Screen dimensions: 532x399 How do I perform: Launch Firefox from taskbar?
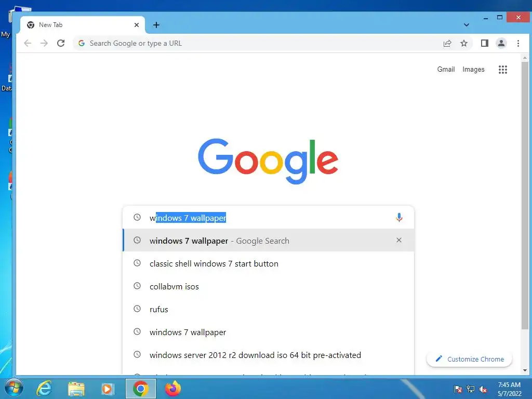pyautogui.click(x=172, y=389)
